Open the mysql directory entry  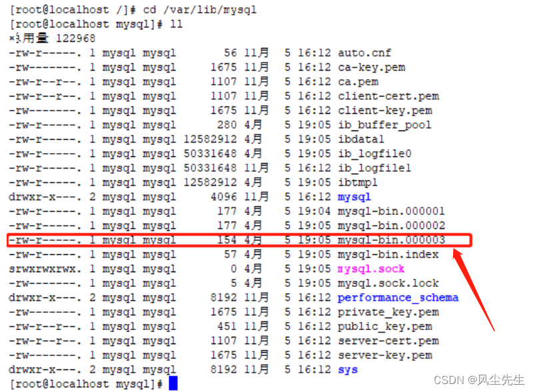[354, 196]
